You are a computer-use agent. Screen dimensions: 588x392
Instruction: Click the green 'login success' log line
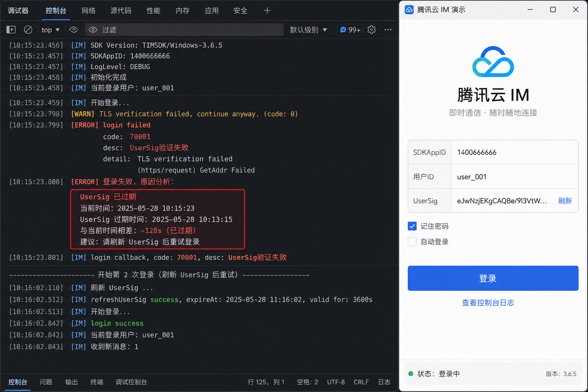pyautogui.click(x=117, y=323)
